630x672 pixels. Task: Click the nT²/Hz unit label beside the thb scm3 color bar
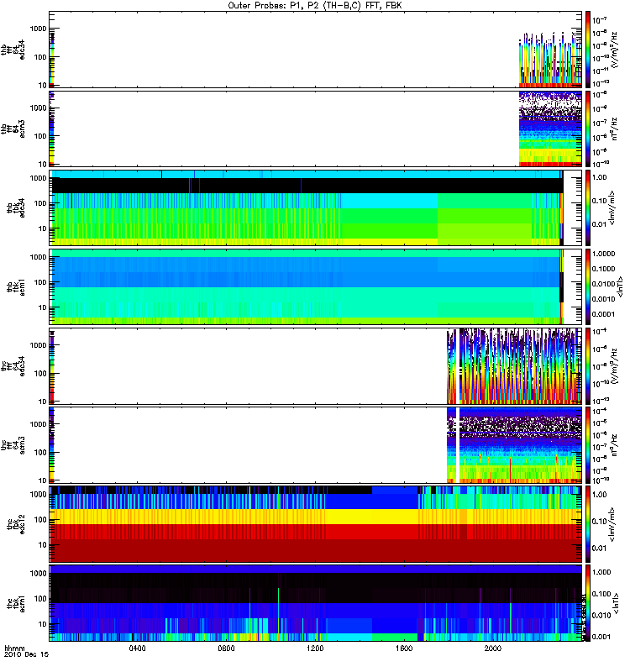coord(615,129)
